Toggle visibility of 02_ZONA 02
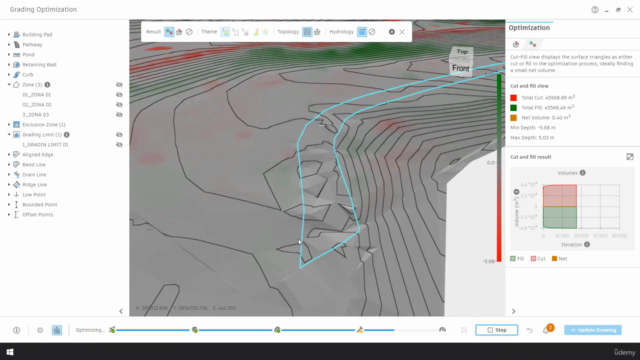 (x=119, y=104)
